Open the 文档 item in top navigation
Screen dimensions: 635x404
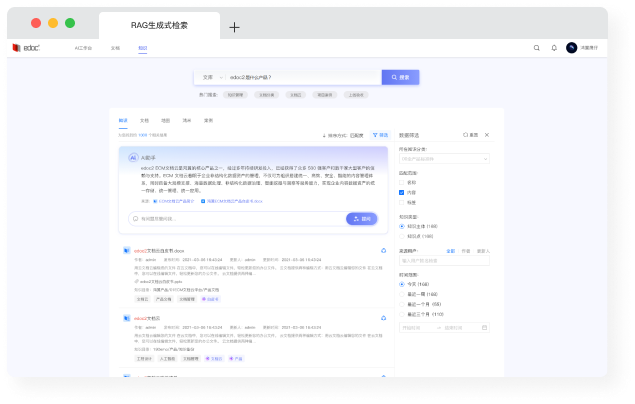(x=115, y=47)
